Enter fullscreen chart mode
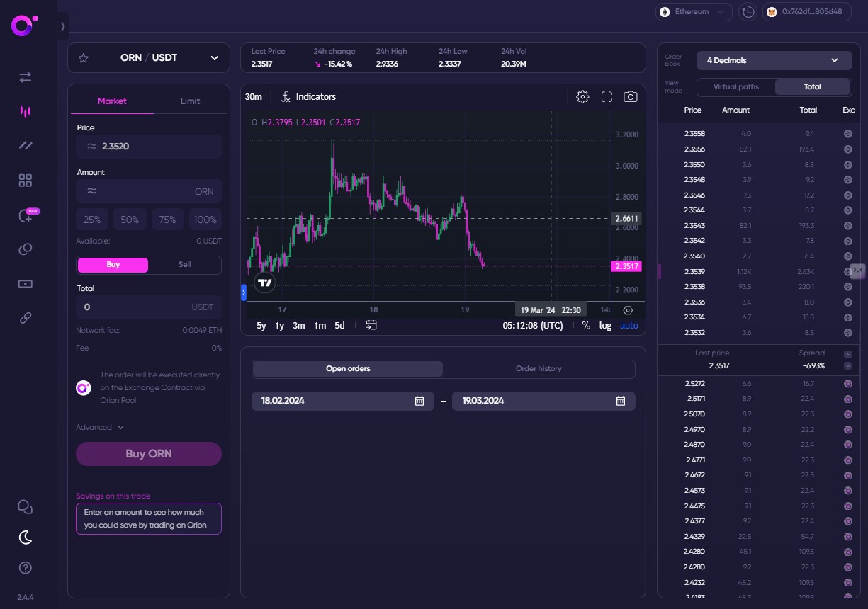Screen dimensions: 868x609 (x=607, y=97)
